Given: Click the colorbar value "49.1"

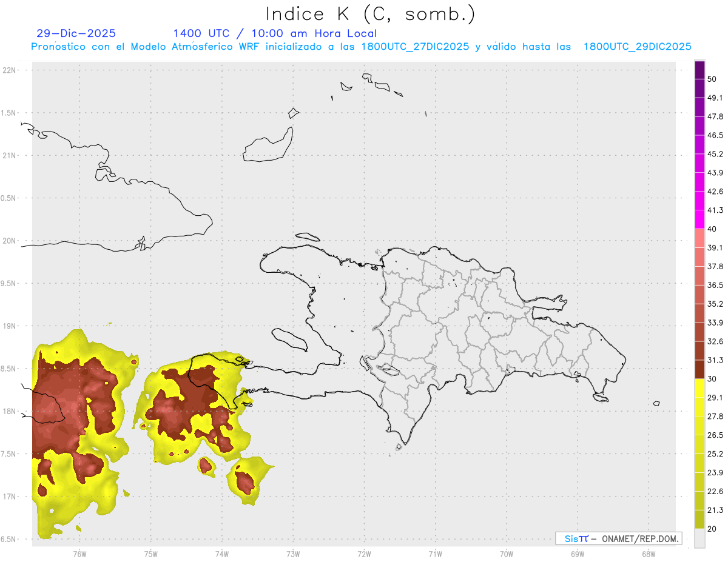Looking at the screenshot, I should point(715,98).
